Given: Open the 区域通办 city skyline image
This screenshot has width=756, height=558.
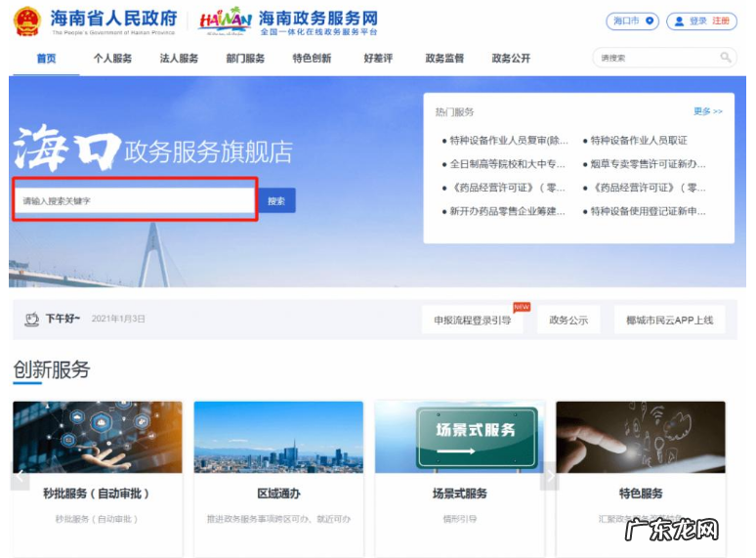Looking at the screenshot, I should [x=278, y=437].
